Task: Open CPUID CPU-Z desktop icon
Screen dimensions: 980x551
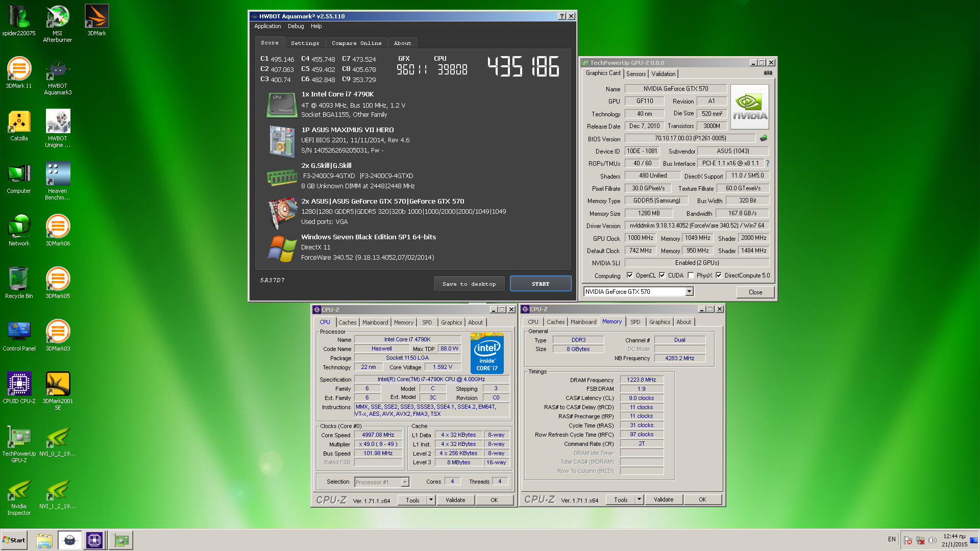Action: [19, 388]
